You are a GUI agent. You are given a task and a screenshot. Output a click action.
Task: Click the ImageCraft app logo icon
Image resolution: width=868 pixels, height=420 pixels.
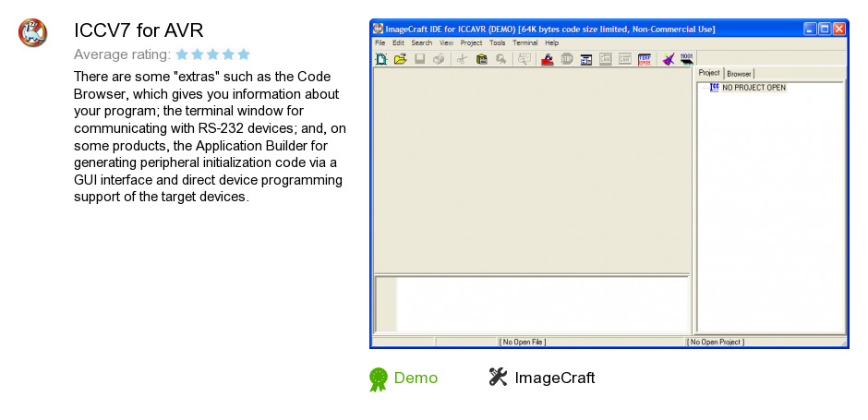32,32
